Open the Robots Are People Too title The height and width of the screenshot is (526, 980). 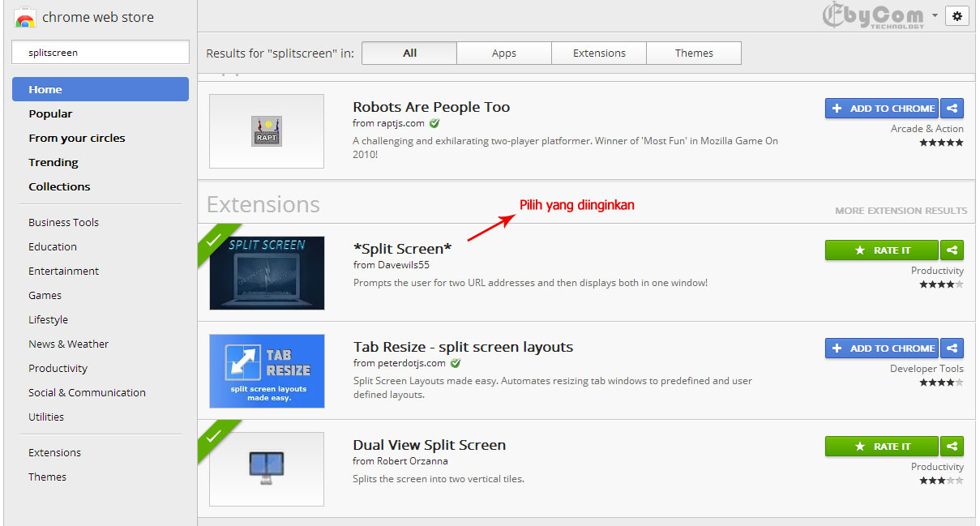pyautogui.click(x=431, y=107)
